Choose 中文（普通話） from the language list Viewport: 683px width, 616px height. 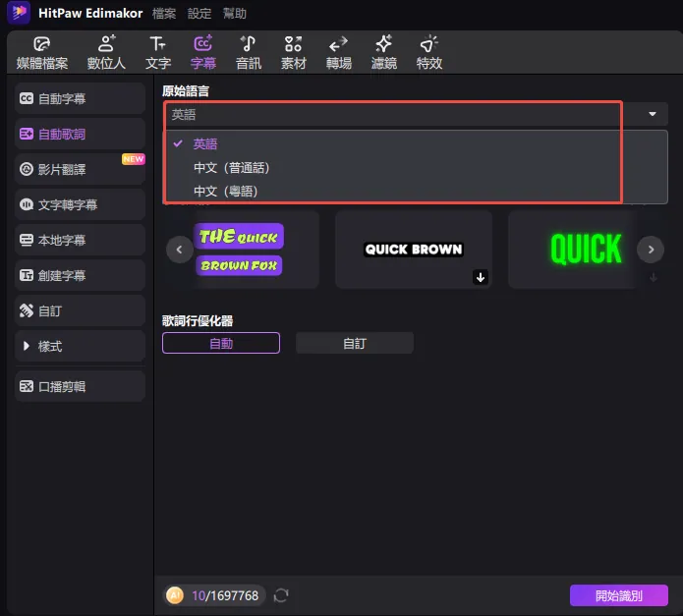click(416, 168)
